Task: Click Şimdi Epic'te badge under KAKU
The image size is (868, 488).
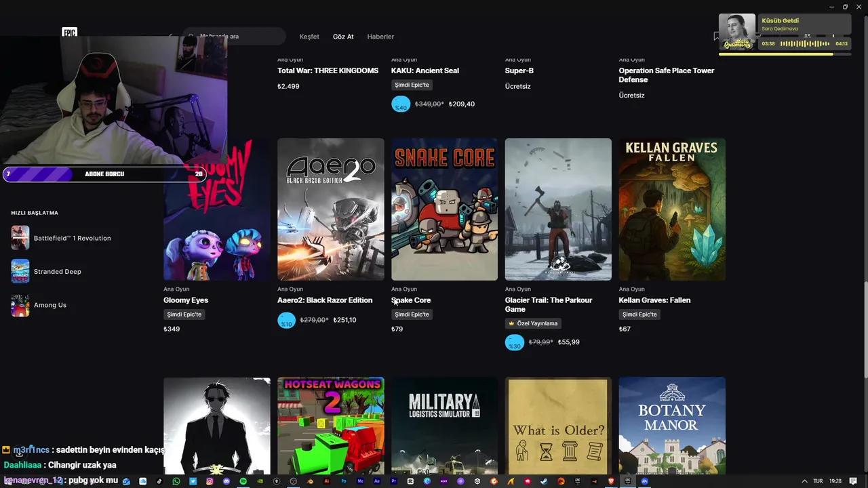Action: coord(412,85)
